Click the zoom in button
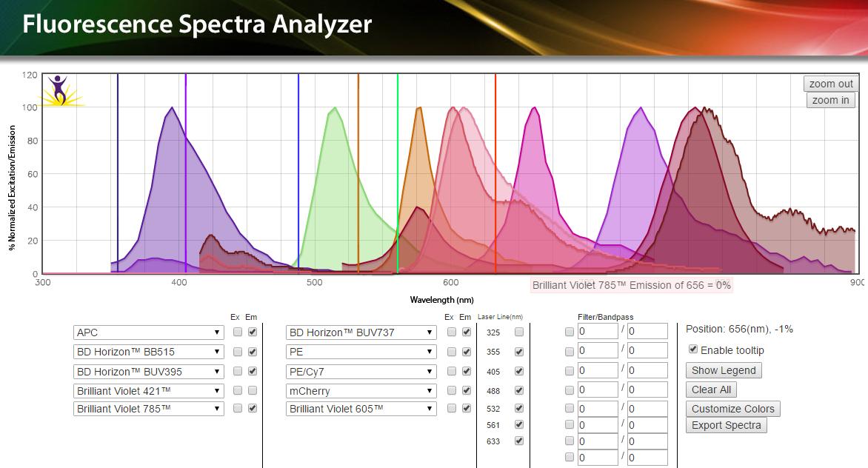Screen dimensions: 868x468 (x=831, y=100)
